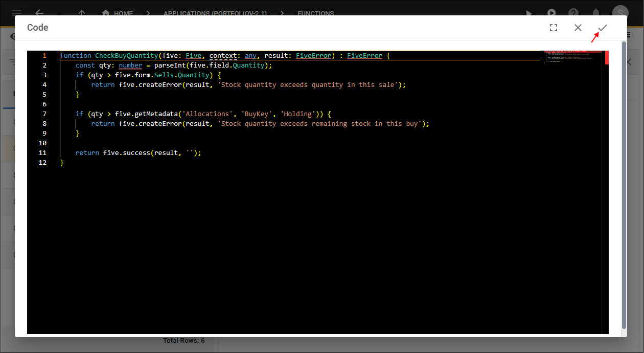This screenshot has height=353, width=644.
Task: Save the code with the checkmark icon
Action: [603, 28]
